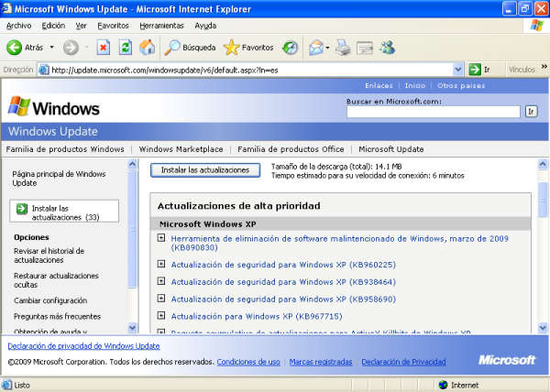Open the address bar dropdown arrow
This screenshot has width=550, height=392.
[x=462, y=69]
